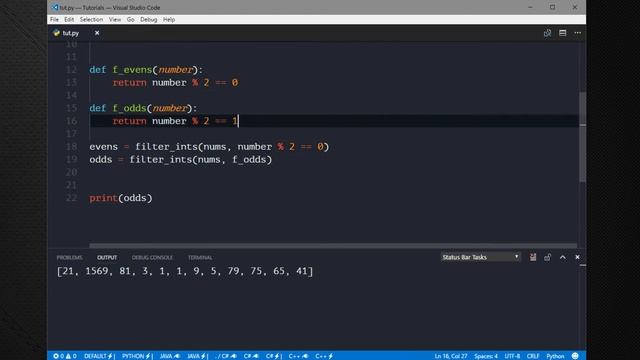
Task: Open the Selection menu
Action: pos(91,19)
